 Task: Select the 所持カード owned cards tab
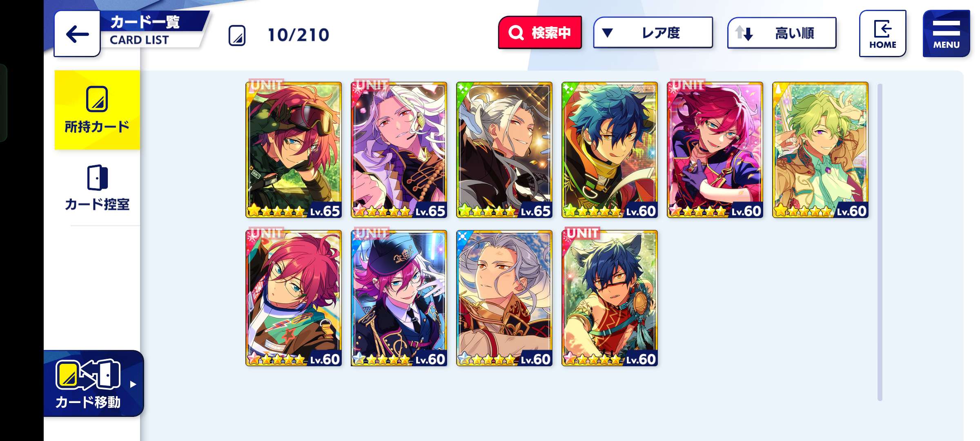[97, 110]
